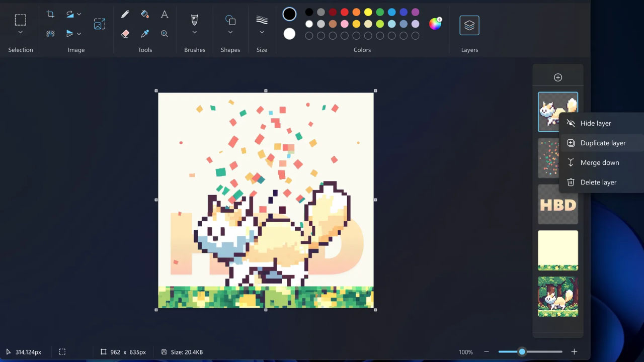
Task: Pick the lavender palette swatch
Action: click(x=416, y=24)
